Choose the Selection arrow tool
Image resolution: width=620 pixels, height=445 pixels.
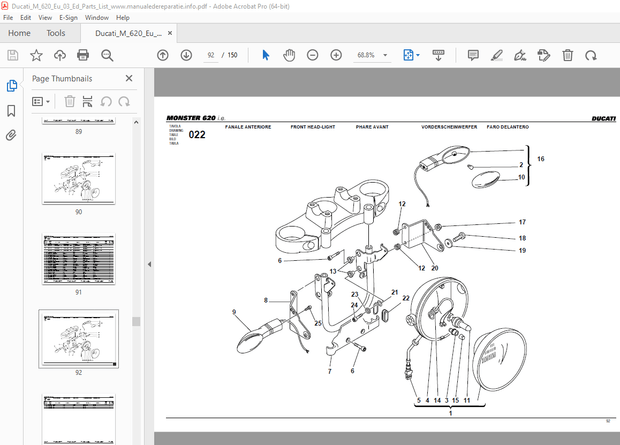click(x=266, y=55)
